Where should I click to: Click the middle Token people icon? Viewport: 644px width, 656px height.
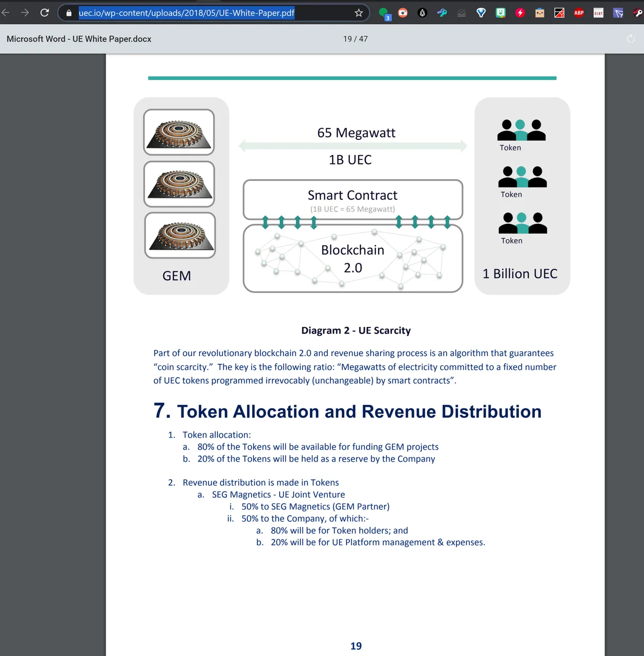point(522,177)
